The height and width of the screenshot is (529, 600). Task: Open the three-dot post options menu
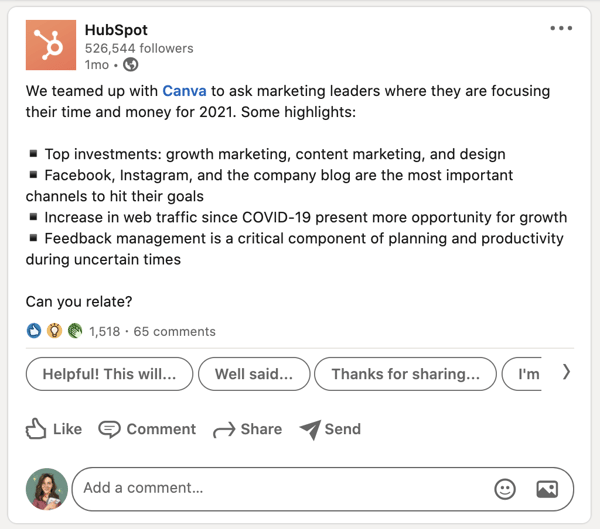tap(561, 28)
